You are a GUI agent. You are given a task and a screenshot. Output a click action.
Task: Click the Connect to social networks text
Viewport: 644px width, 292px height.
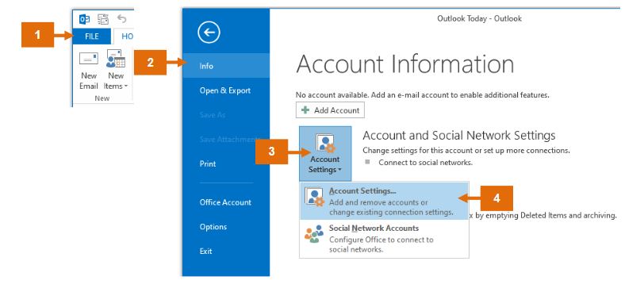coord(425,162)
